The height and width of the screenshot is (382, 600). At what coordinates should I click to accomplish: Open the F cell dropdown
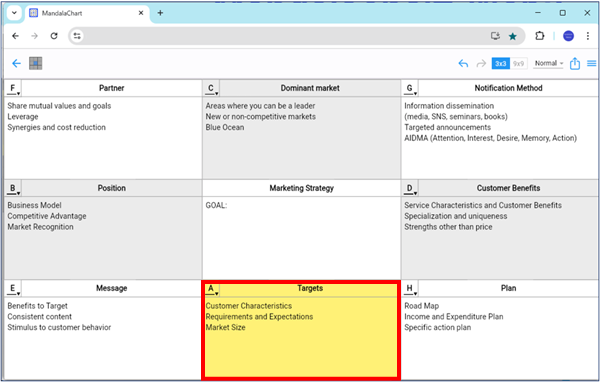[13, 88]
